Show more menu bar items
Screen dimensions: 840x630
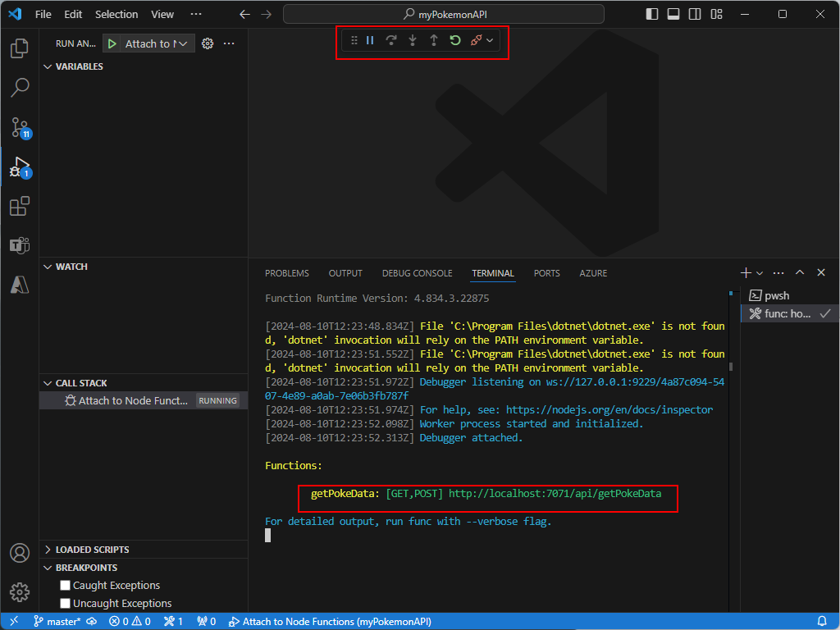[196, 15]
